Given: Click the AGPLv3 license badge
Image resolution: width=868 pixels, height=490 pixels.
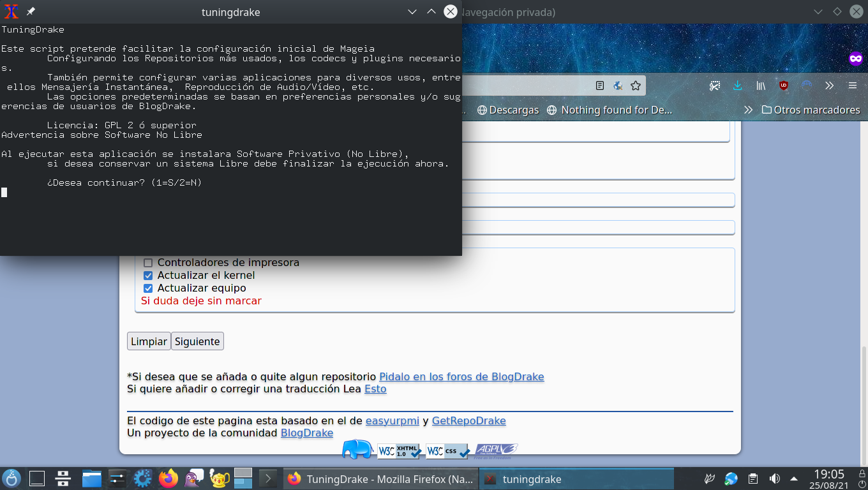Looking at the screenshot, I should point(497,451).
